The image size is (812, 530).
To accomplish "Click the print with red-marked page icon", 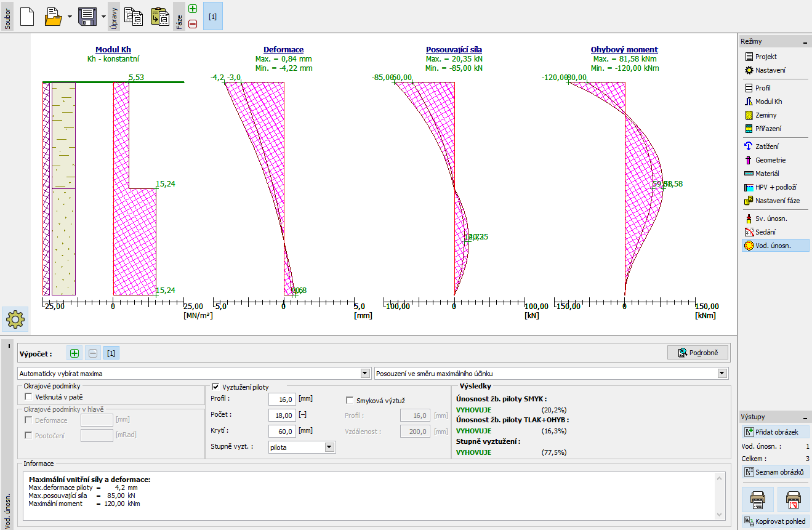I will 793,499.
